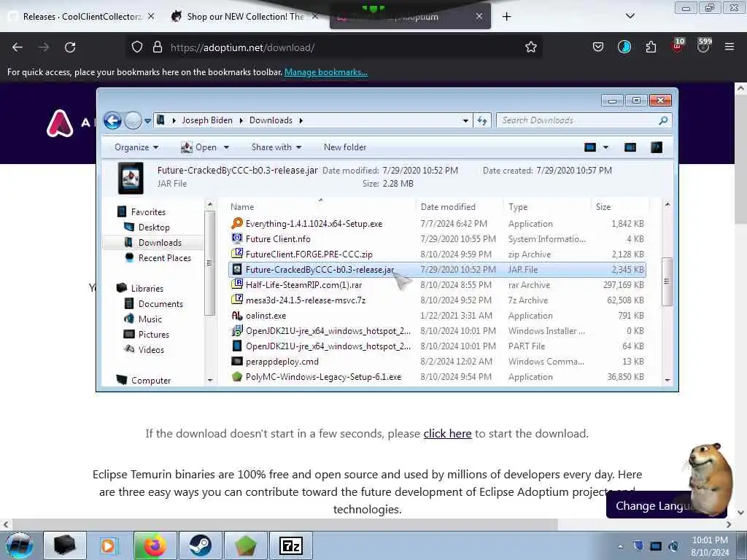Screen dimensions: 747x560
Task: Expand the address bar history dropdown
Action: [465, 121]
